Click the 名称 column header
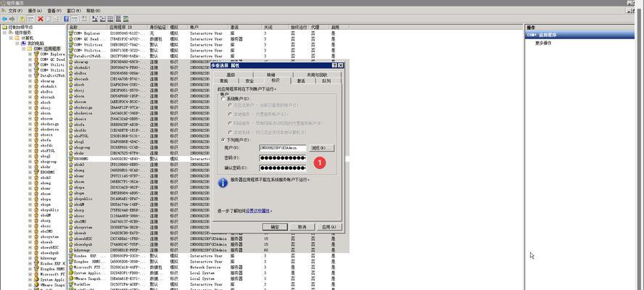The width and height of the screenshot is (644, 290). coord(88,27)
